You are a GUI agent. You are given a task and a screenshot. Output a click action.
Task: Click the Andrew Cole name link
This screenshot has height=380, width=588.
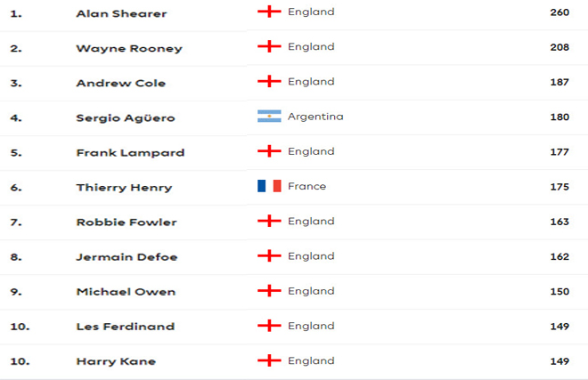pos(121,83)
